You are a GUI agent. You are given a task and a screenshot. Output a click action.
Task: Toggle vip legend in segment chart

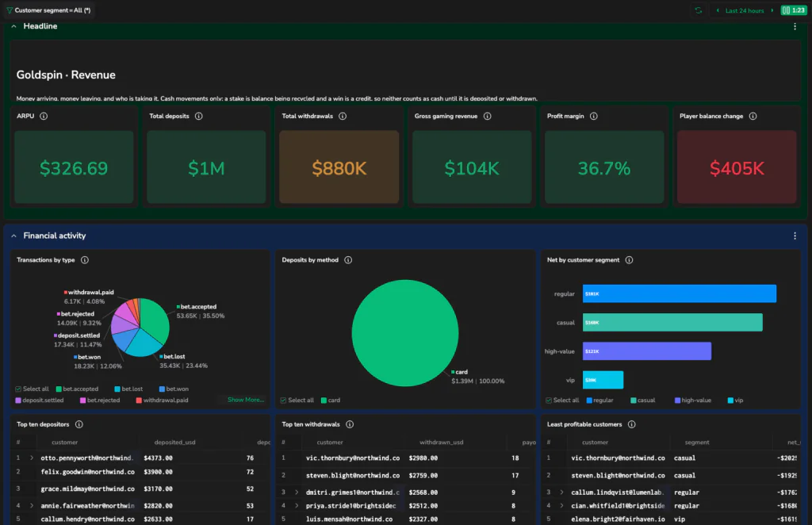pos(735,400)
